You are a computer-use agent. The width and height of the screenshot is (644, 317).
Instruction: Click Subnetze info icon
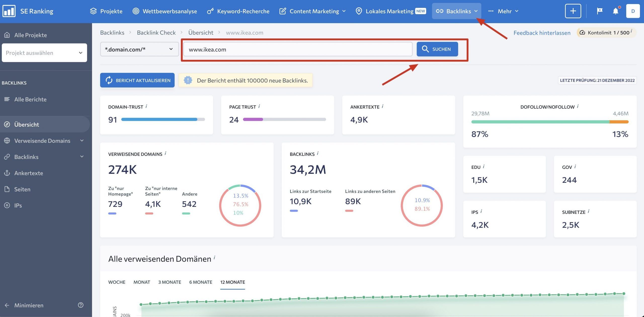tap(588, 211)
